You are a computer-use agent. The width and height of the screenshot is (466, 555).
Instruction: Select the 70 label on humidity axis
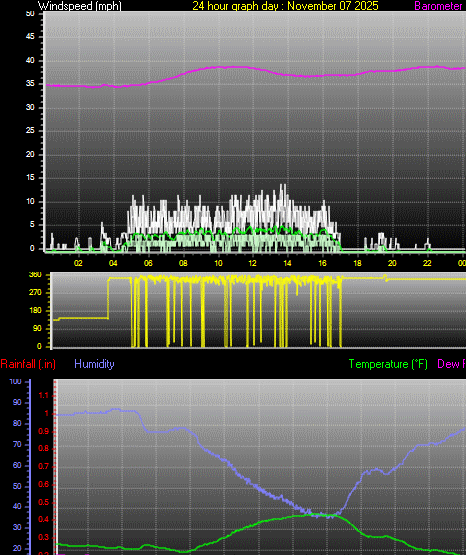tap(17, 444)
